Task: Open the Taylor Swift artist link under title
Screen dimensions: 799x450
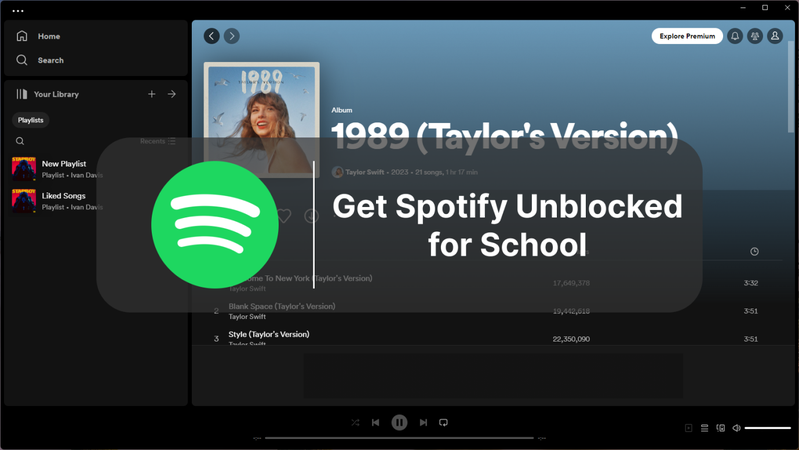Action: [x=364, y=172]
